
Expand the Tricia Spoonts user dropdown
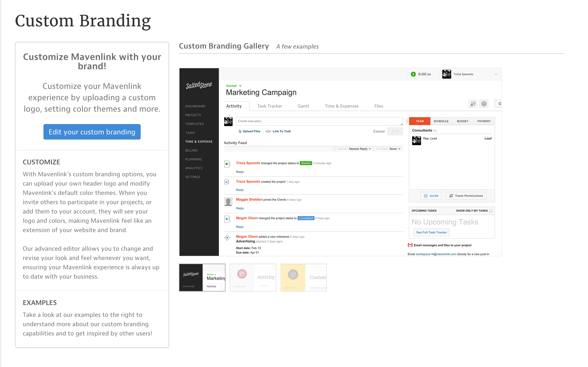pyautogui.click(x=496, y=74)
